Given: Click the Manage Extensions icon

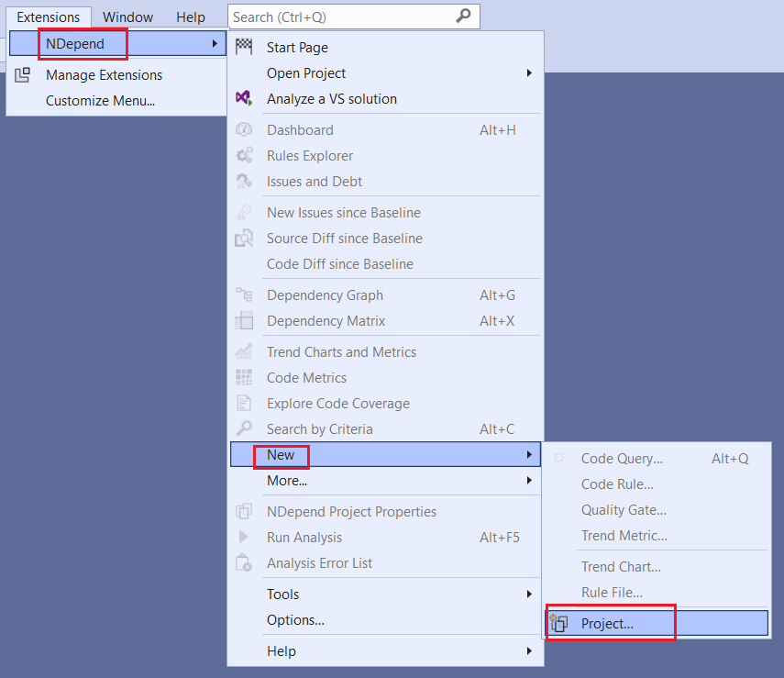Looking at the screenshot, I should click(23, 74).
